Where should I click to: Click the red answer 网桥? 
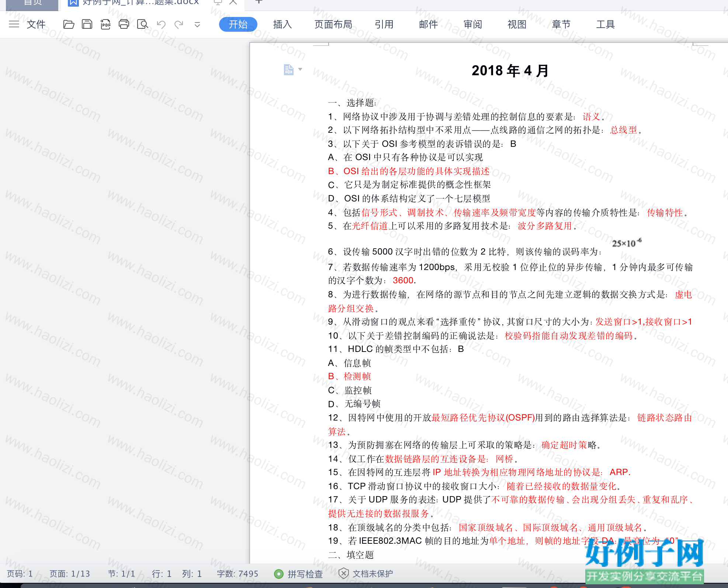pyautogui.click(x=505, y=459)
